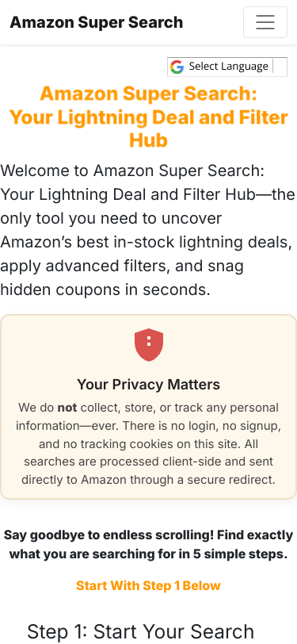Click the red privacy shield icon

click(x=149, y=344)
